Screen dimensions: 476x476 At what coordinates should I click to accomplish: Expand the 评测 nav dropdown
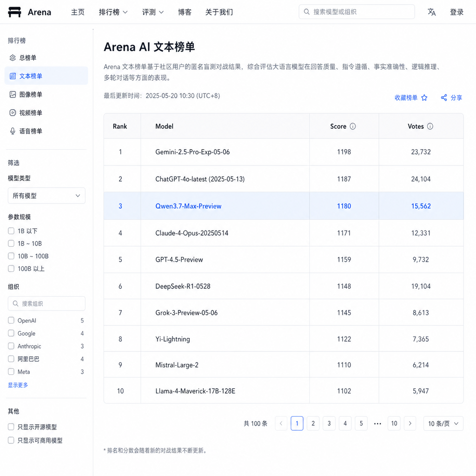coord(152,12)
